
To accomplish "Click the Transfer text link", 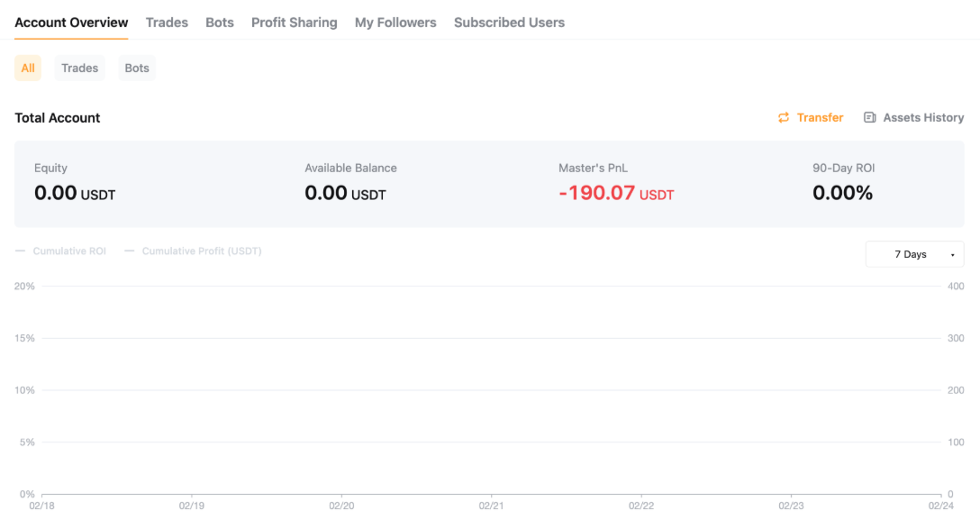I will coord(820,118).
